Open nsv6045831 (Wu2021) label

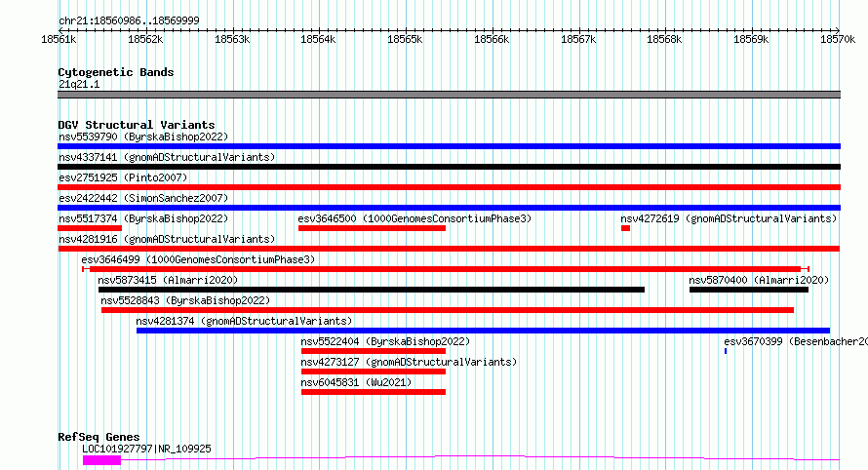[x=357, y=382]
